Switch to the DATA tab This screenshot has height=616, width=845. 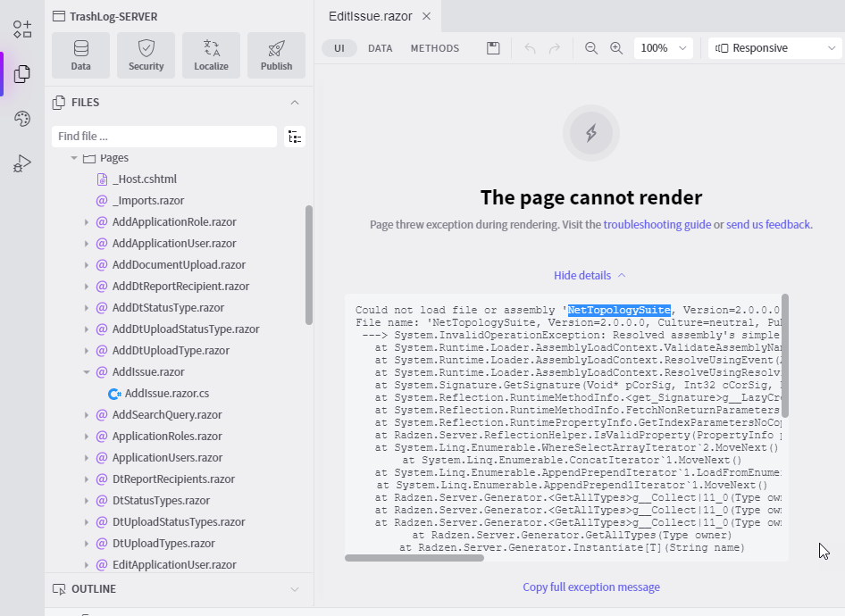(381, 48)
